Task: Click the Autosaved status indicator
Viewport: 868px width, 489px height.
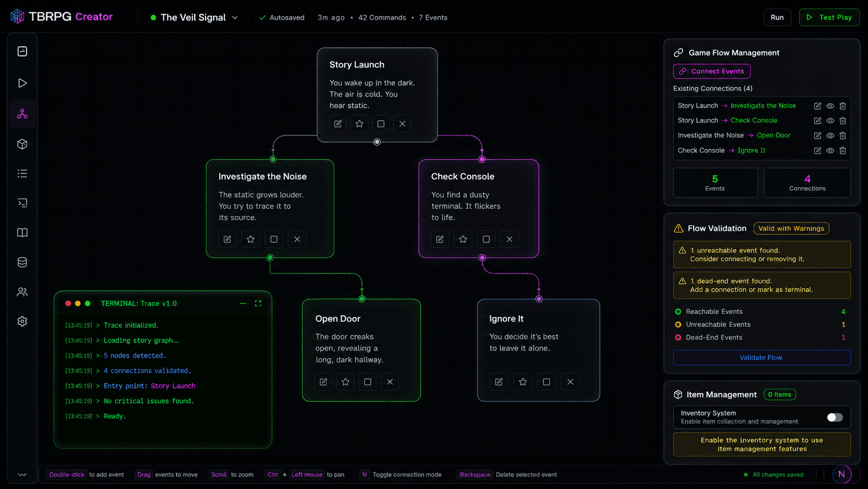Action: click(x=281, y=18)
